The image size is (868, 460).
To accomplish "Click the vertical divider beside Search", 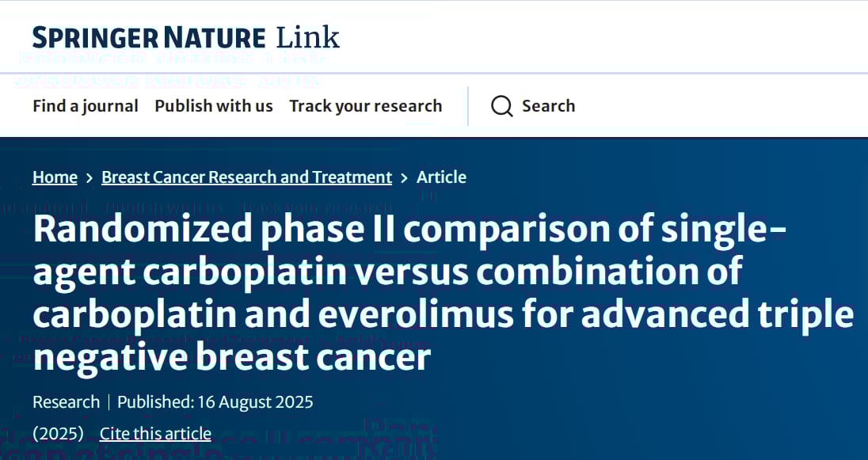I will pyautogui.click(x=468, y=106).
